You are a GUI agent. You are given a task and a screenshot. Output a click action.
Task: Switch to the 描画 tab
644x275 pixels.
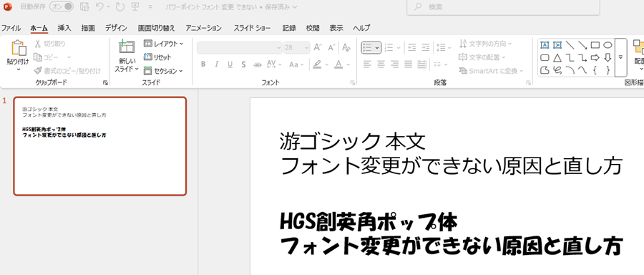click(88, 28)
